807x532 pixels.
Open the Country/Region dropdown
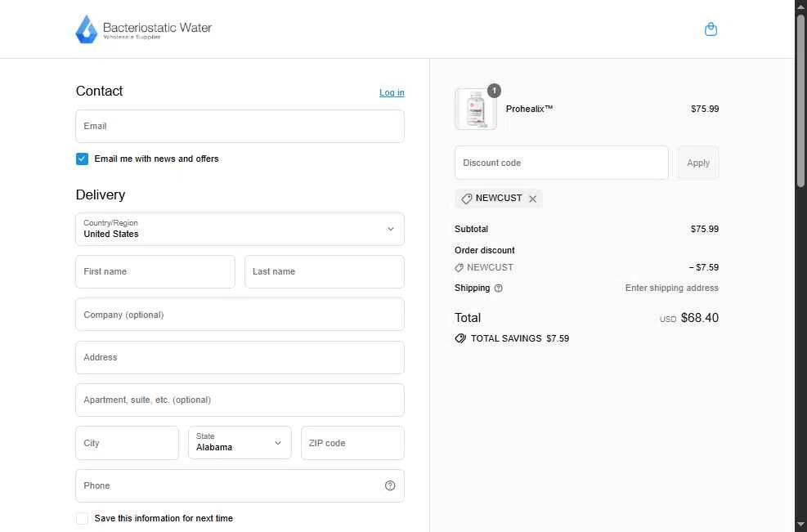tap(240, 229)
